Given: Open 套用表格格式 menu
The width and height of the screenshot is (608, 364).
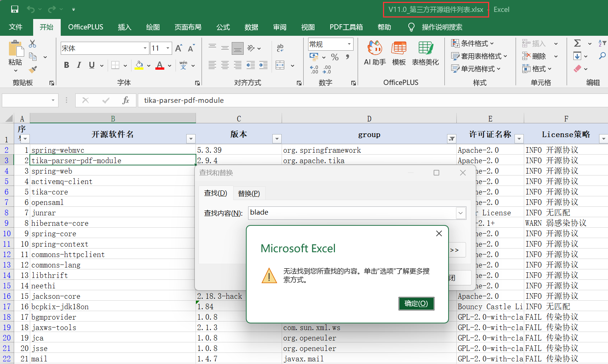Looking at the screenshot, I should coord(479,56).
